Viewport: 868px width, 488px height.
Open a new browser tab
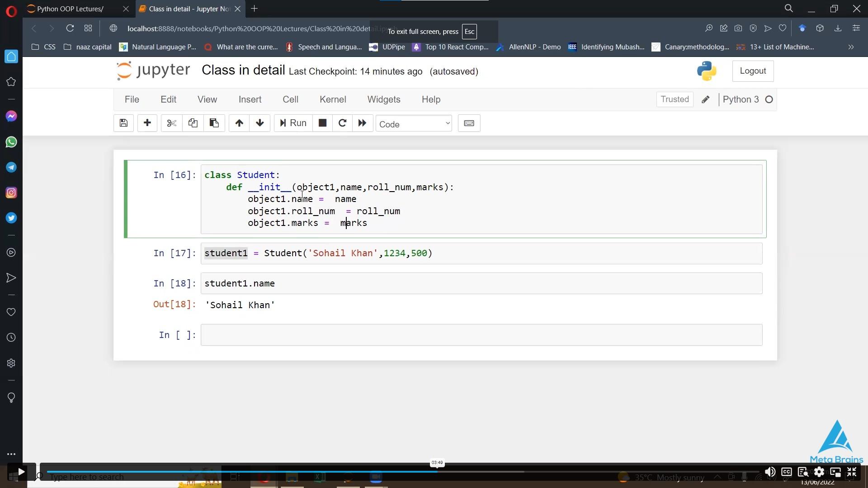tap(254, 9)
